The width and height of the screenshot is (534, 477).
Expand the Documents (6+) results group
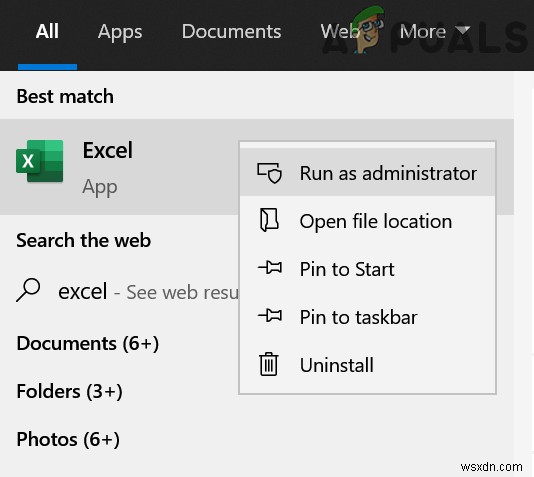pyautogui.click(x=88, y=343)
